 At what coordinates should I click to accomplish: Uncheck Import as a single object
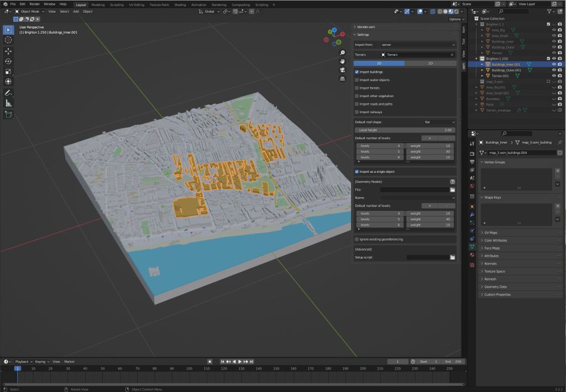pos(357,172)
